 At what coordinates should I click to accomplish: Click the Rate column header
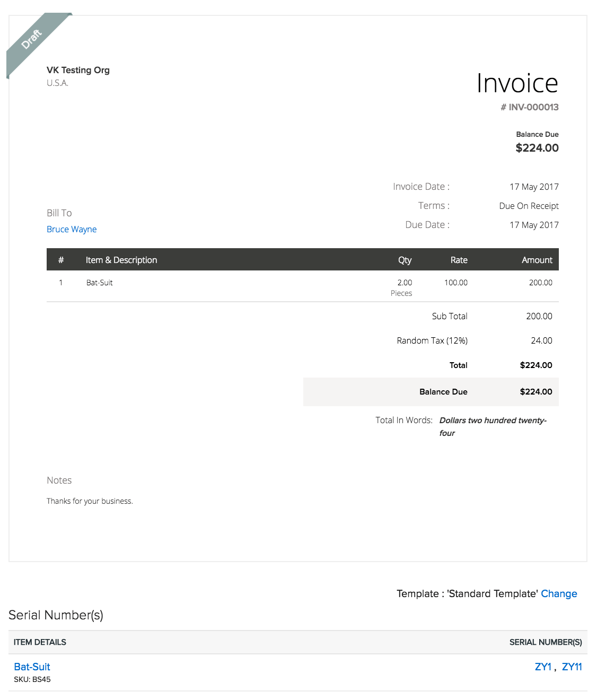tap(459, 260)
